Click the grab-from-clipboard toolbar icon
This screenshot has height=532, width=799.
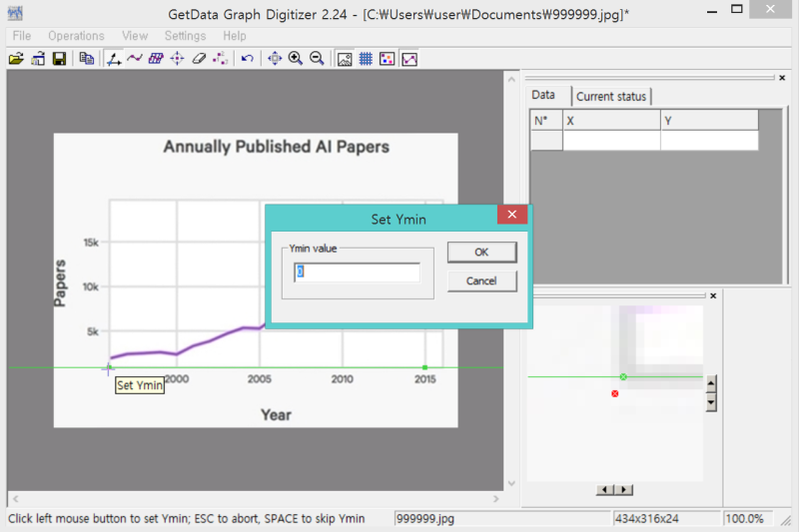coord(38,59)
